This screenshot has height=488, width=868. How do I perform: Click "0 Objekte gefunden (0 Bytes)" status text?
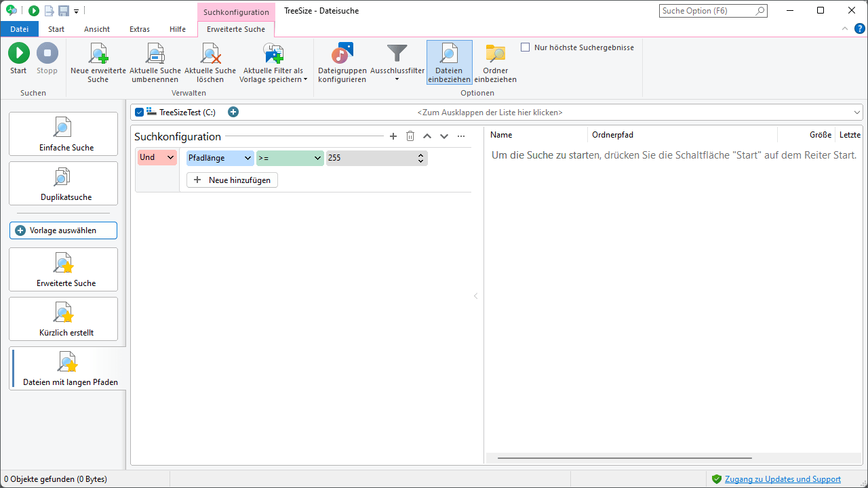click(56, 479)
